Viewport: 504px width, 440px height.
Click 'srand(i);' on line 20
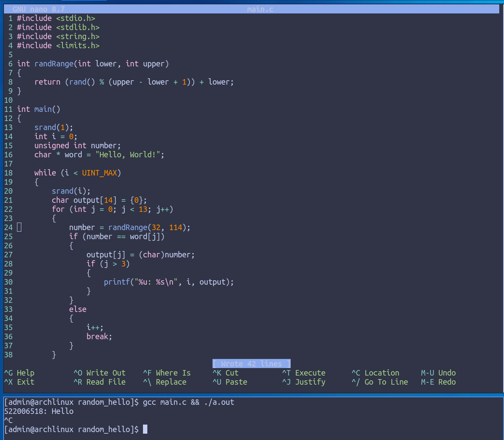(71, 191)
